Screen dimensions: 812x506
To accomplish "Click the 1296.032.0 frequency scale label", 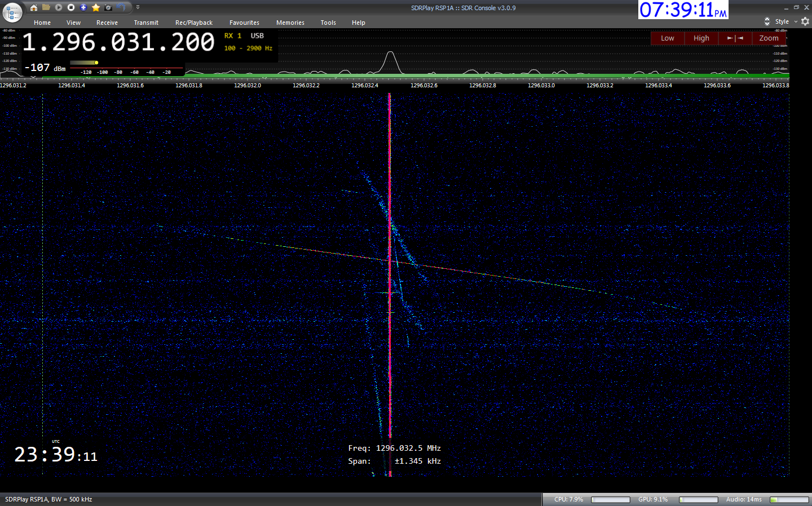I will point(248,86).
